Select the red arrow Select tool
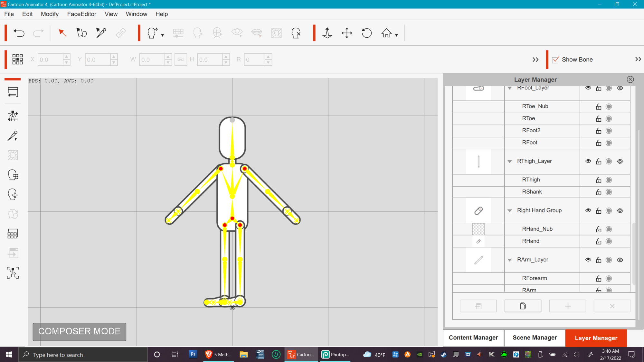 coord(62,33)
